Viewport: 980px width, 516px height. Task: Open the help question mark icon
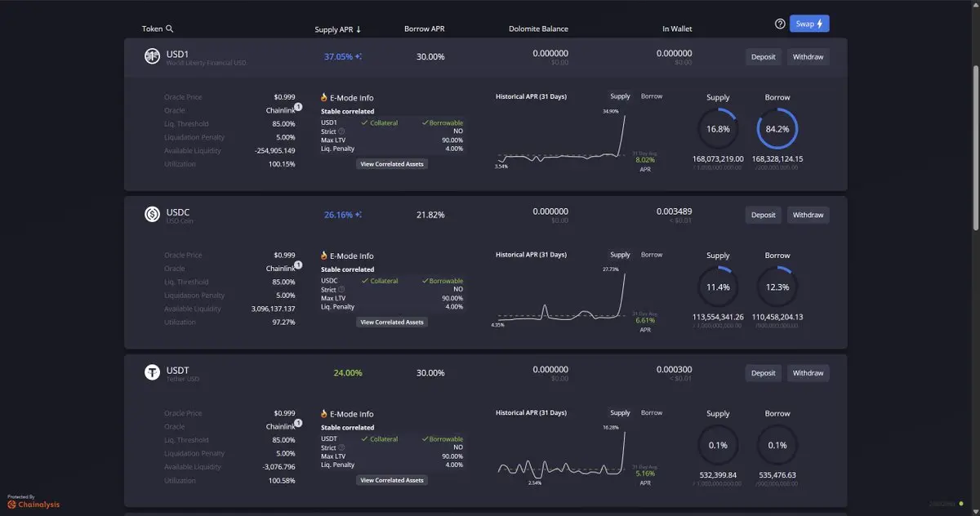[x=780, y=24]
